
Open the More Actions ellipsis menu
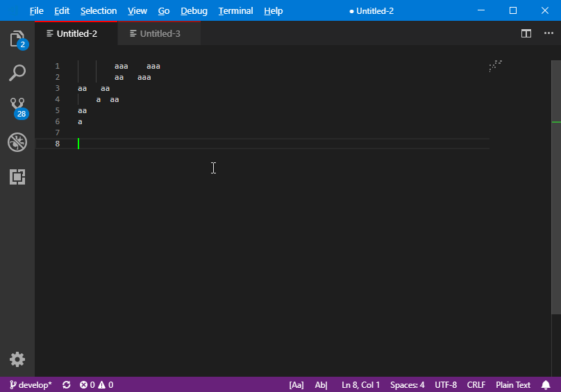point(549,33)
